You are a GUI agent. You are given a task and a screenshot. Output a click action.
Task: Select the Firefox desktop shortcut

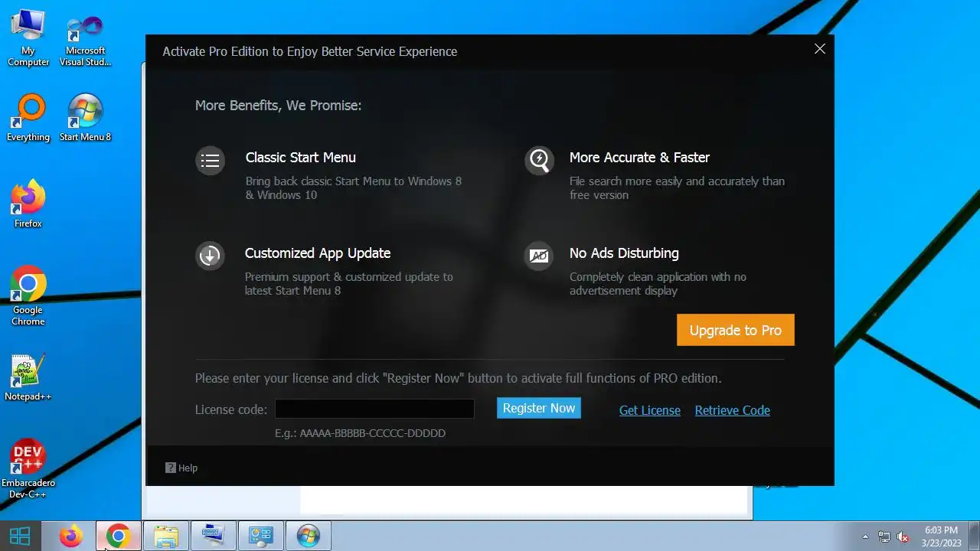(28, 204)
